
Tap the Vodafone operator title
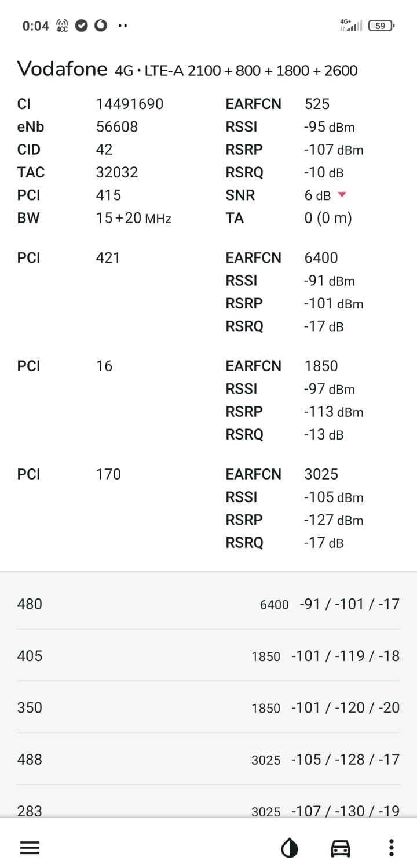63,70
